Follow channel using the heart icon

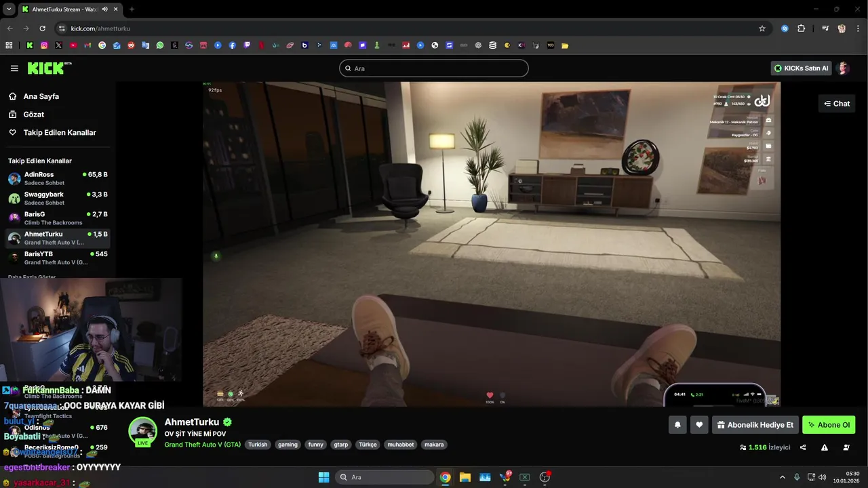pyautogui.click(x=699, y=425)
